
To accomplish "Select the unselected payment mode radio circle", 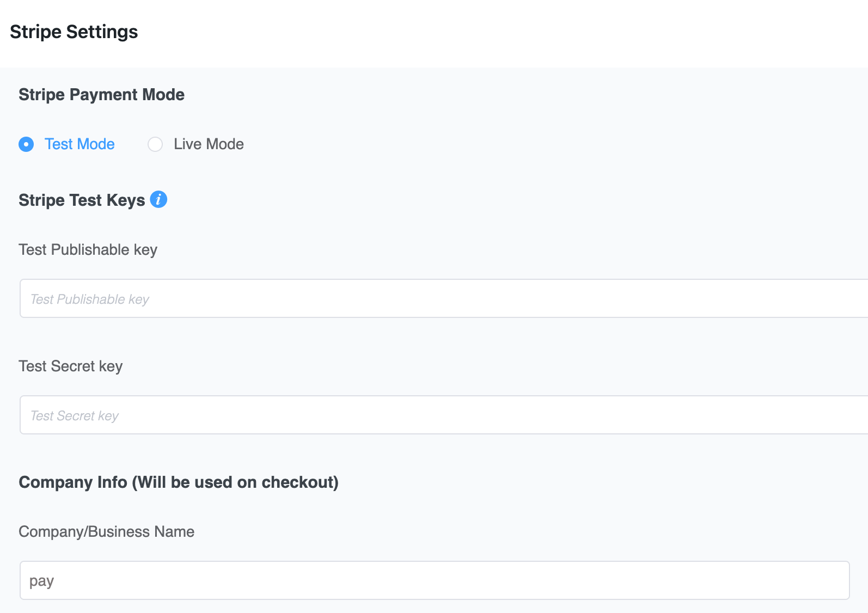I will 155,144.
